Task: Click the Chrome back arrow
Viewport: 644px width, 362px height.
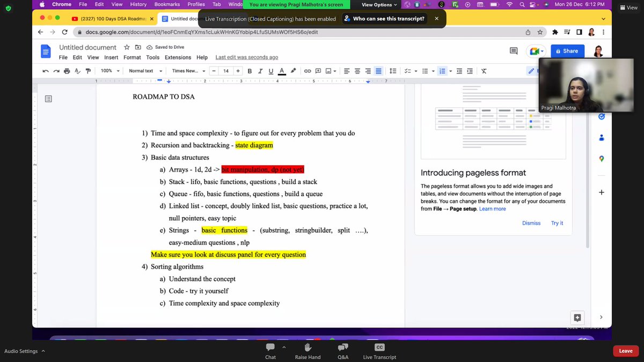Action: (41, 32)
